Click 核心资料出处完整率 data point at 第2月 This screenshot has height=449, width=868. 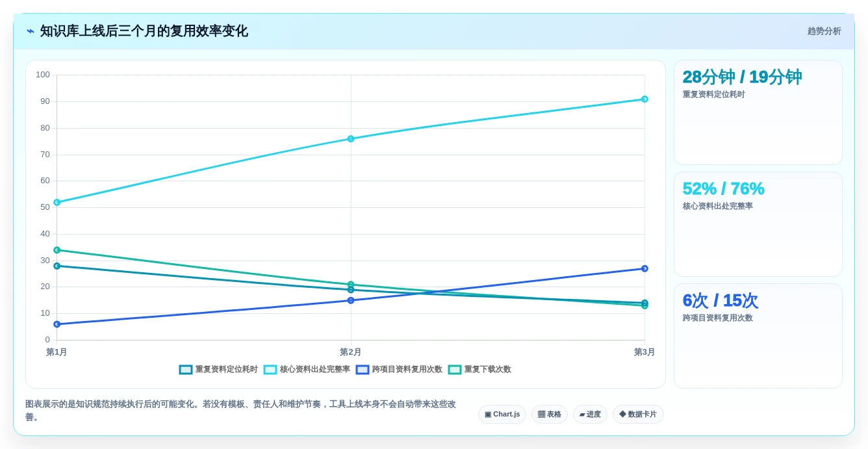click(x=351, y=139)
